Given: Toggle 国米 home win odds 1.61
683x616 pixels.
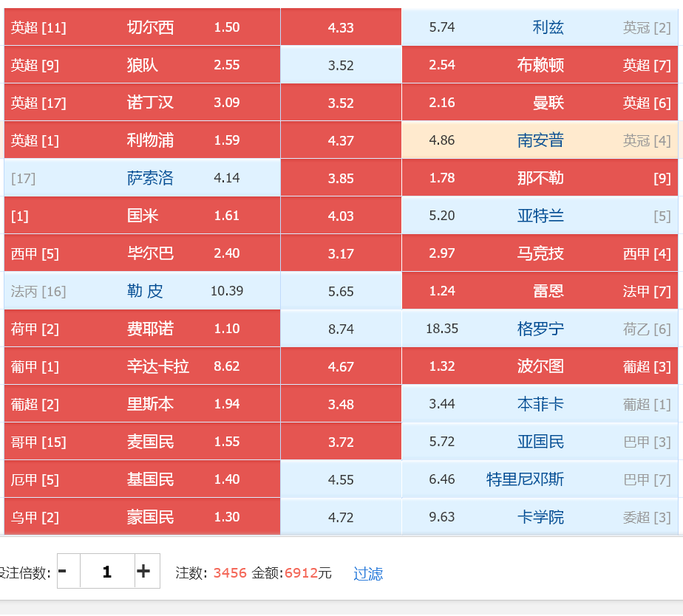Looking at the screenshot, I should pos(142,216).
